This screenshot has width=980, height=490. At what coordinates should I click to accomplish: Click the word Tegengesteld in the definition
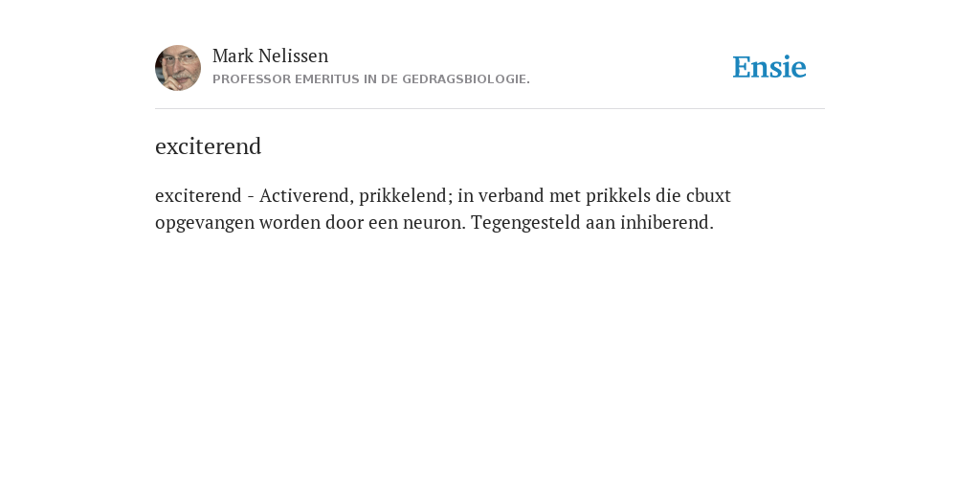pyautogui.click(x=526, y=223)
